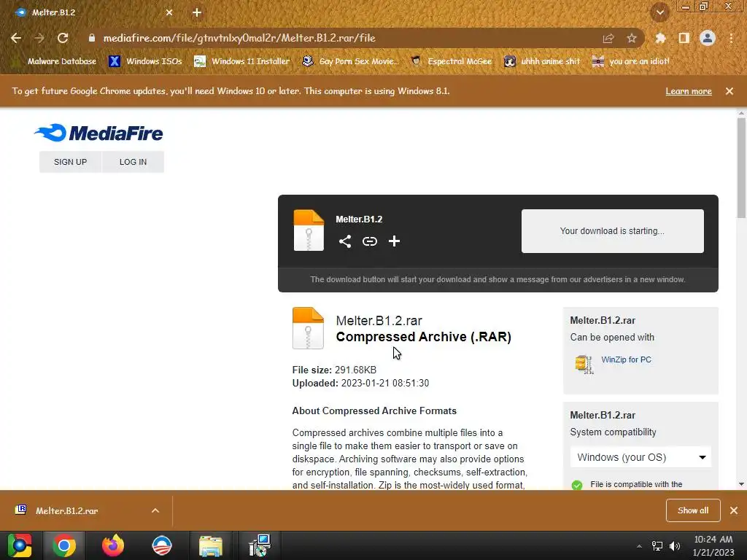Viewport: 747px width, 560px height.
Task: Open a new tab with plus button
Action: point(197,13)
